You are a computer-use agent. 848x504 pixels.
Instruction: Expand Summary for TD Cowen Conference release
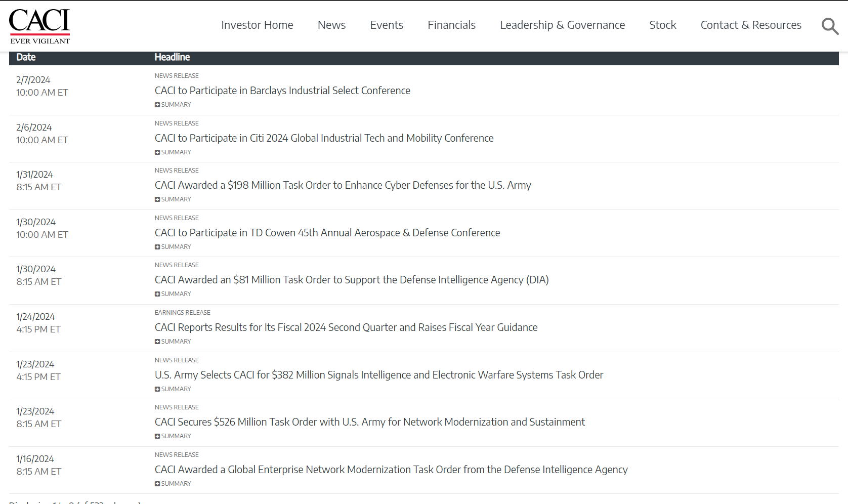click(173, 247)
